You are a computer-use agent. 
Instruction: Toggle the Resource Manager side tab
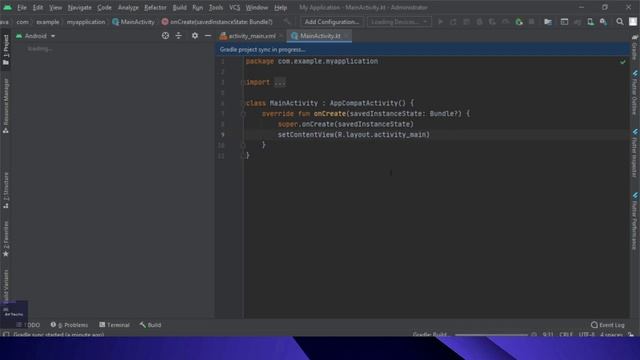[x=6, y=107]
